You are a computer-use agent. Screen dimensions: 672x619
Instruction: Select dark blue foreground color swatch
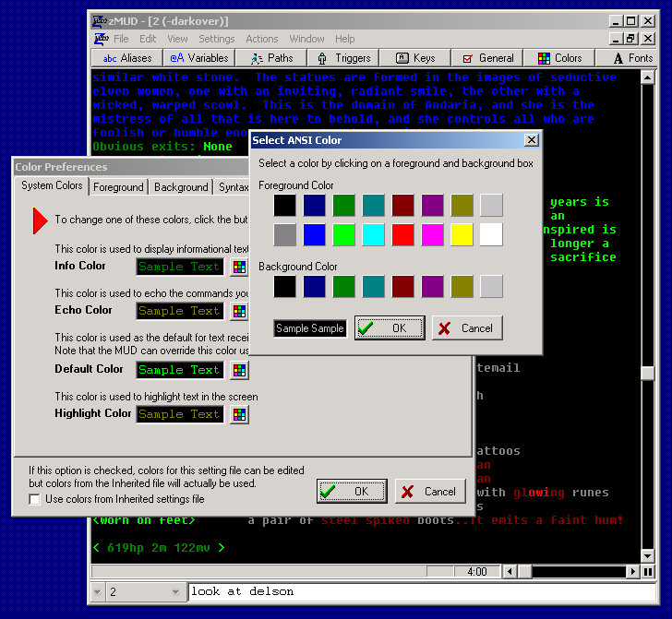[314, 205]
